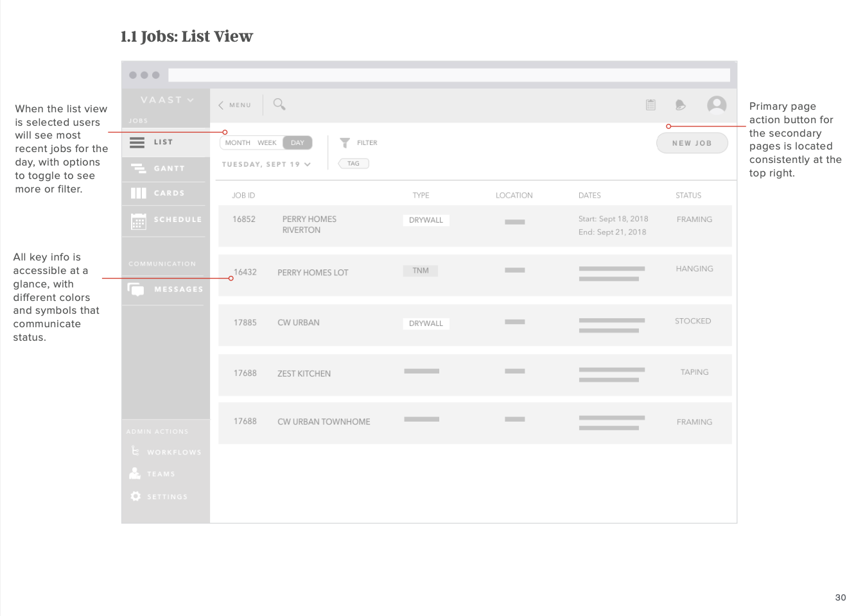
Task: Click the Tag filter chip
Action: [x=354, y=164]
